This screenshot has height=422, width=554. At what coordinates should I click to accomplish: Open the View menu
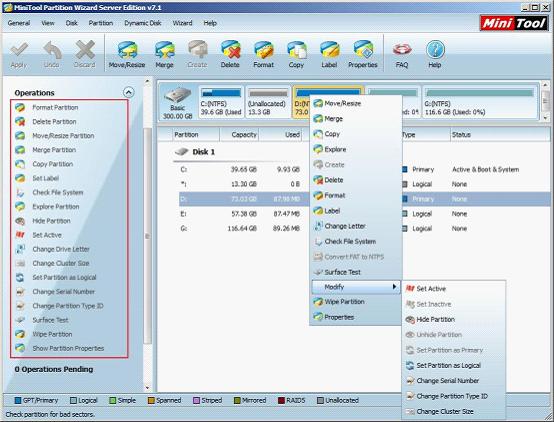click(x=48, y=23)
